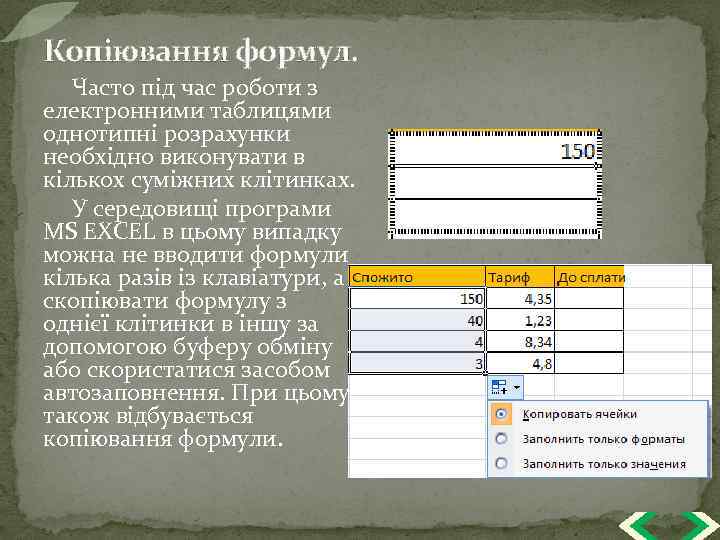The image size is (720, 540).
Task: Select the cell containing 40
Action: pyautogui.click(x=417, y=320)
